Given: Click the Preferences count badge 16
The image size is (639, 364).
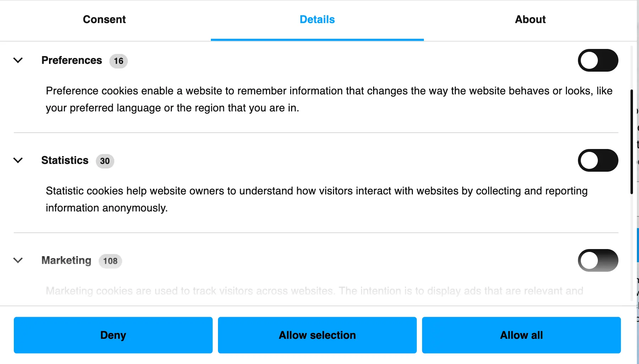Looking at the screenshot, I should (x=119, y=61).
